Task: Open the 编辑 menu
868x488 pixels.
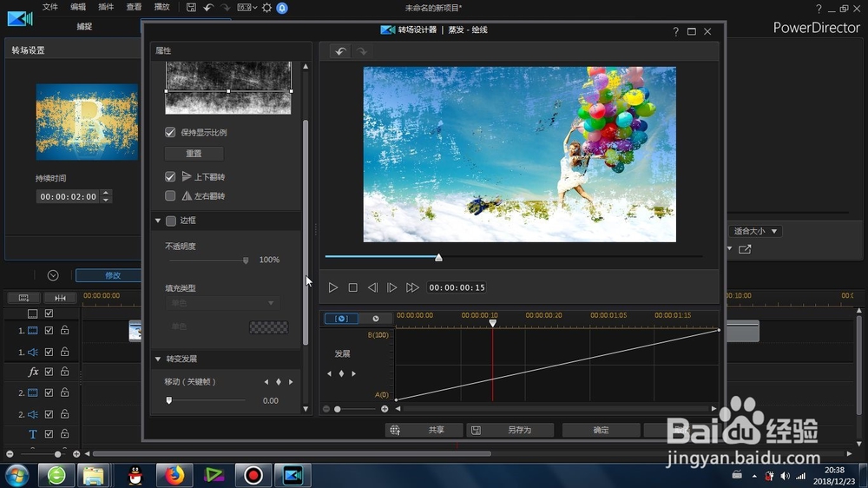Action: pos(78,7)
